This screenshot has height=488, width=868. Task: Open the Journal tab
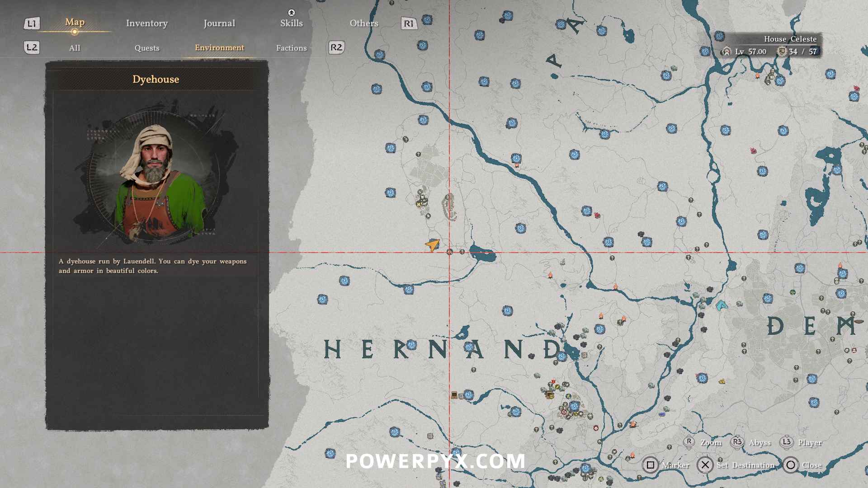coord(219,23)
